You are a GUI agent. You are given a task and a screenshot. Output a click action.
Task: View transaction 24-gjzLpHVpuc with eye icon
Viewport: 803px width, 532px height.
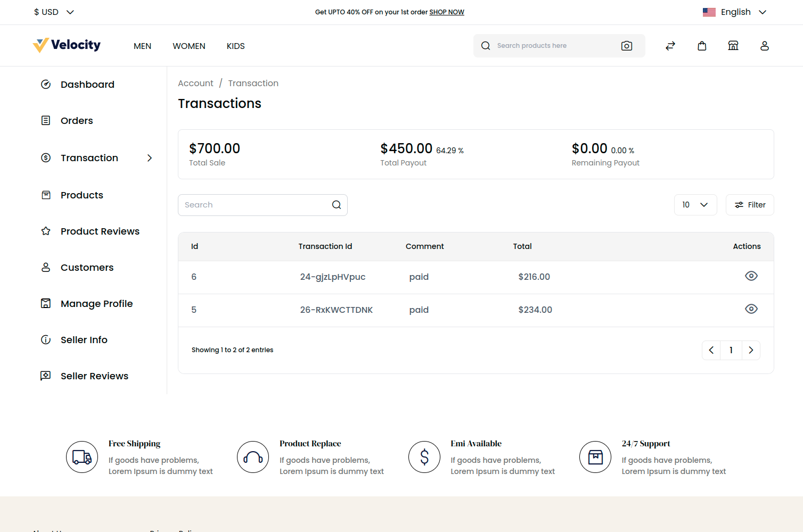point(751,276)
